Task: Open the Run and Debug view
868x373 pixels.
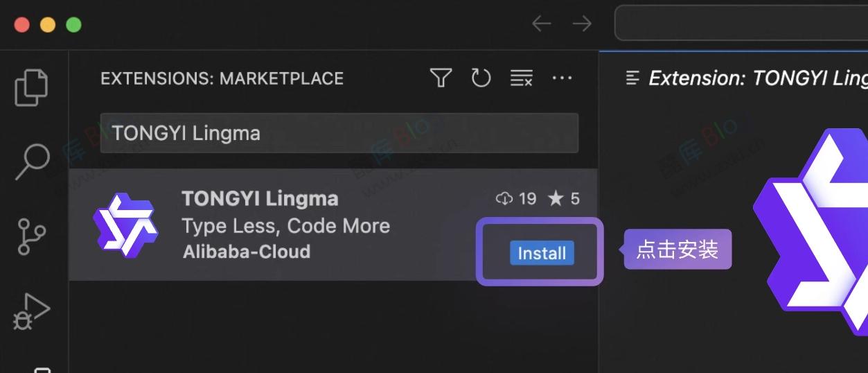Action: (32, 311)
